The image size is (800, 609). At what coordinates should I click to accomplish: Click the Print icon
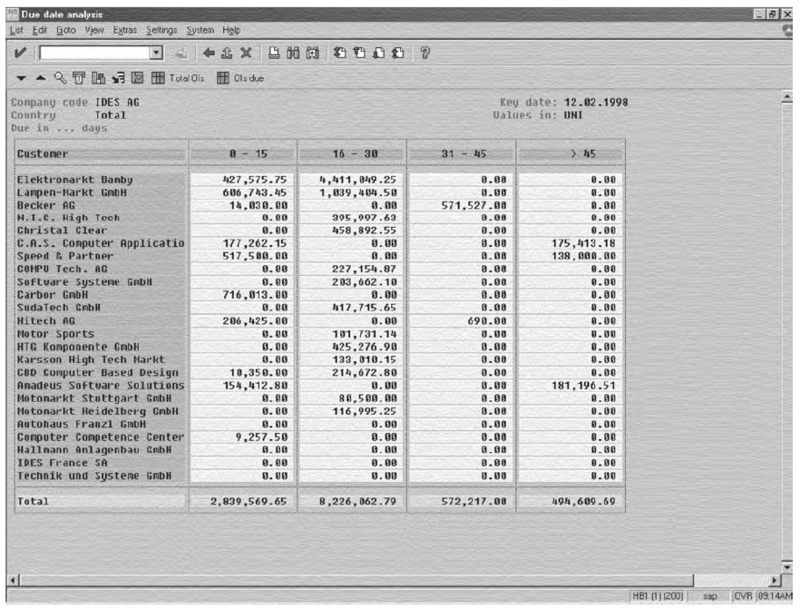point(274,53)
